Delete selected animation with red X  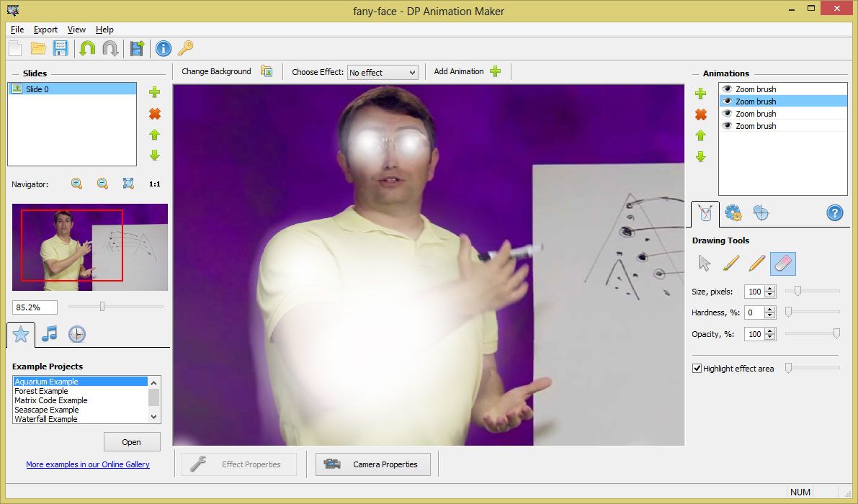click(x=700, y=114)
